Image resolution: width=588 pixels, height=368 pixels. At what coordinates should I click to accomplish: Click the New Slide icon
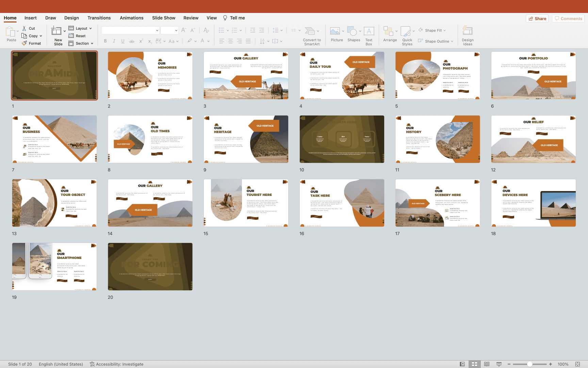click(56, 32)
